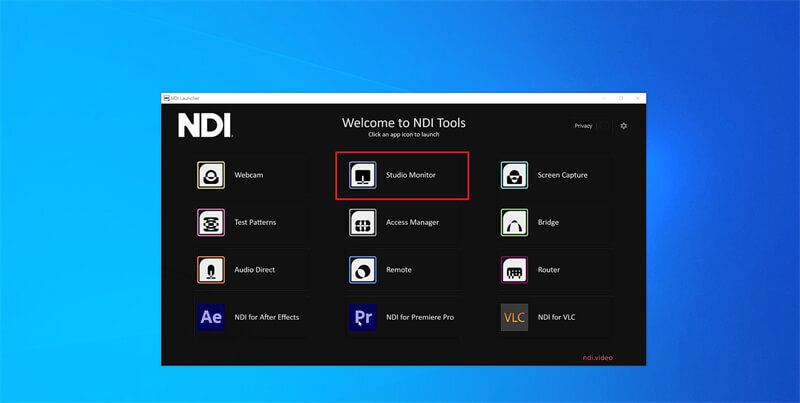The image size is (800, 403).
Task: Click the Privacy label
Action: point(583,125)
